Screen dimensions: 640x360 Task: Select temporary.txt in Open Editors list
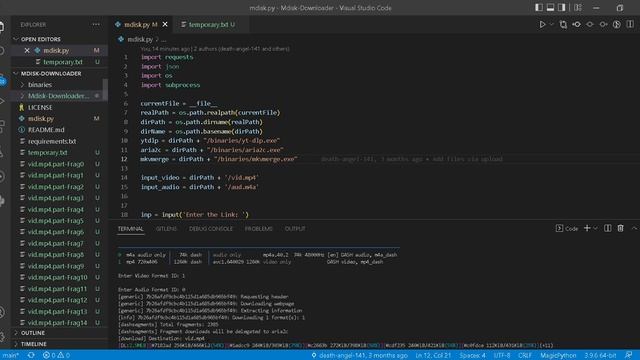(x=60, y=62)
